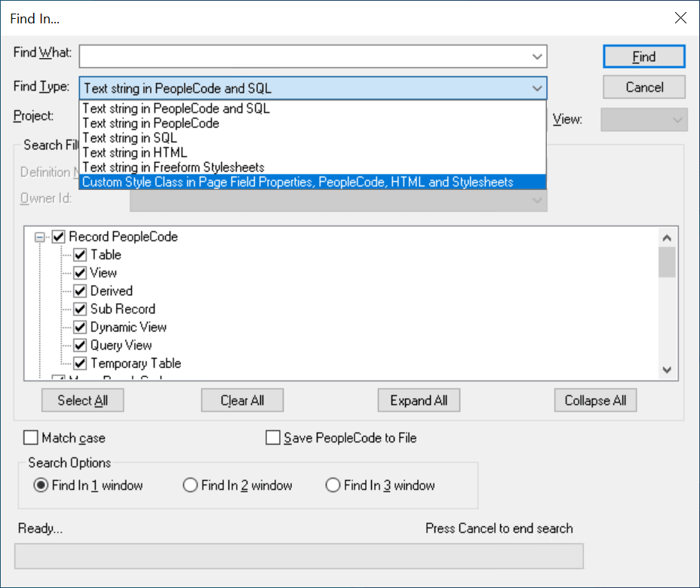This screenshot has width=700, height=588.
Task: Open the Owner Id dropdown
Action: pyautogui.click(x=339, y=201)
